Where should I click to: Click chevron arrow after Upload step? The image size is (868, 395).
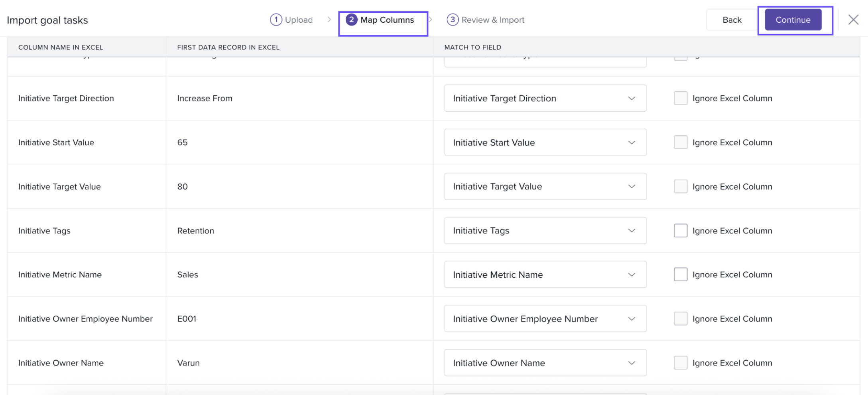click(x=329, y=20)
